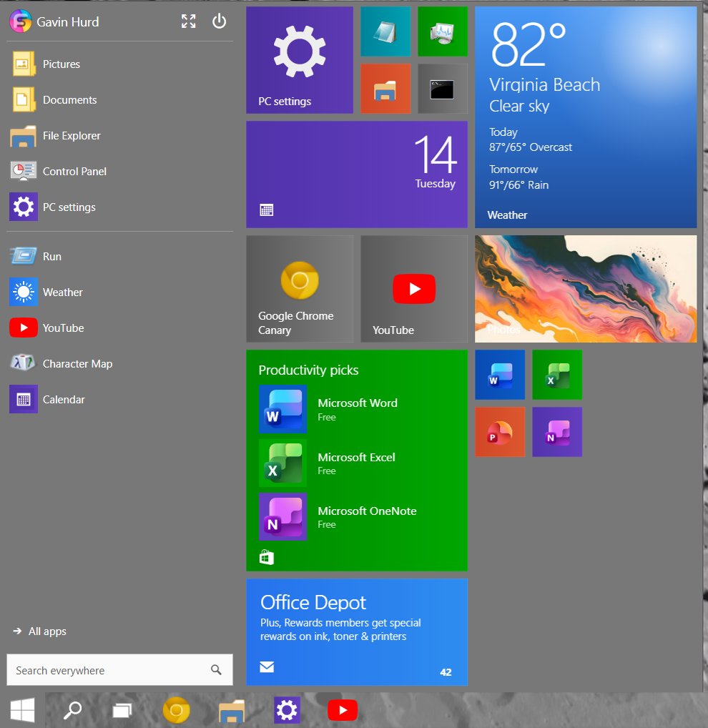Screen dimensions: 708x728
Task: Open the Command Prompt tile
Action: (443, 89)
